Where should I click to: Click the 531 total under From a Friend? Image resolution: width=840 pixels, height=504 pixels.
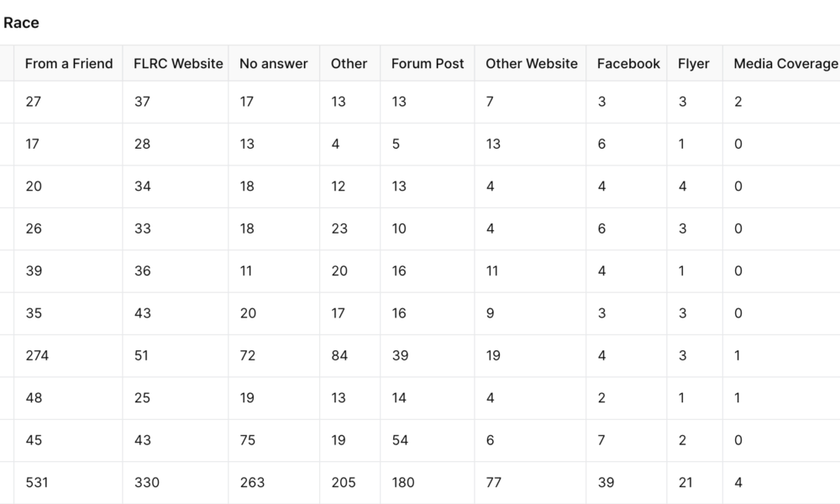[37, 482]
